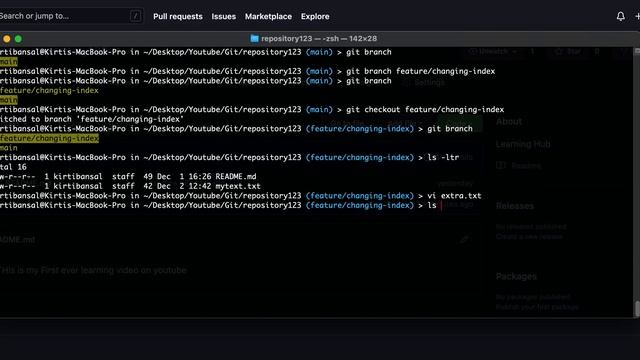
Task: Click the dimmed edit pencil icon for README
Action: click(x=464, y=239)
